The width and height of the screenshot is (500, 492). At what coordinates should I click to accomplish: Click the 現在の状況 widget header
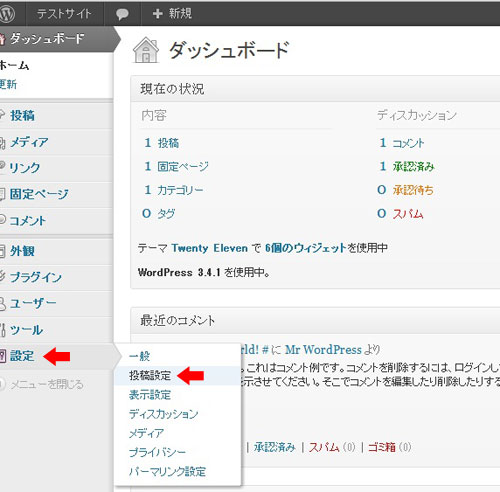coord(315,89)
